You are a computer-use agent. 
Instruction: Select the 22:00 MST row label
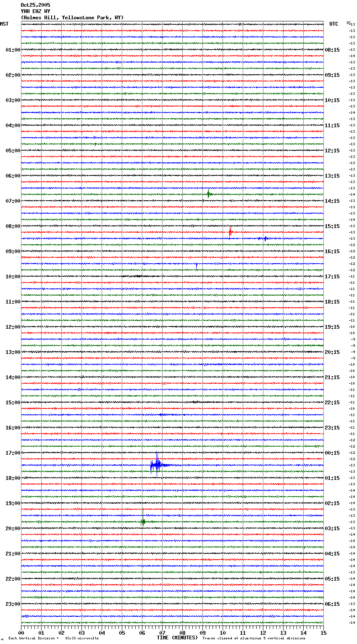click(x=13, y=579)
